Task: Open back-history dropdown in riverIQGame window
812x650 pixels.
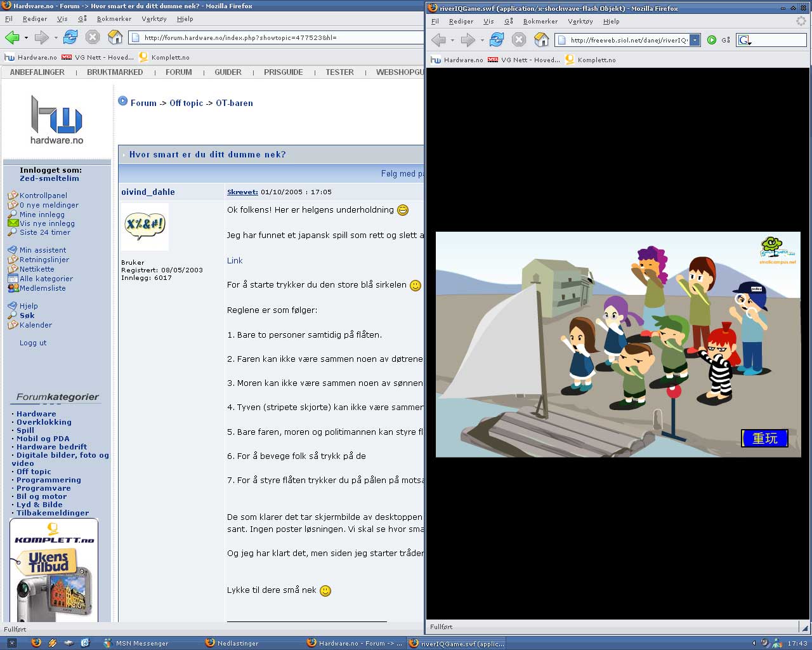Action: click(x=452, y=41)
